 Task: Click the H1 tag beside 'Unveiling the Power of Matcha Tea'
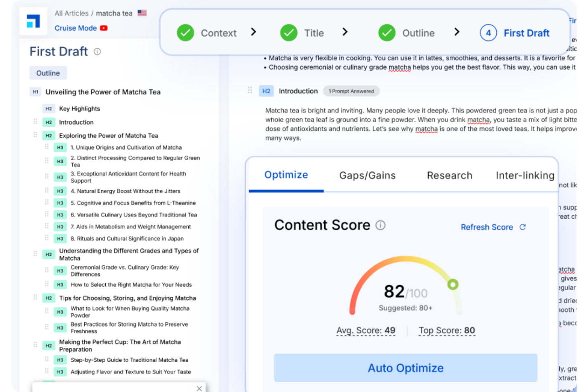click(35, 92)
